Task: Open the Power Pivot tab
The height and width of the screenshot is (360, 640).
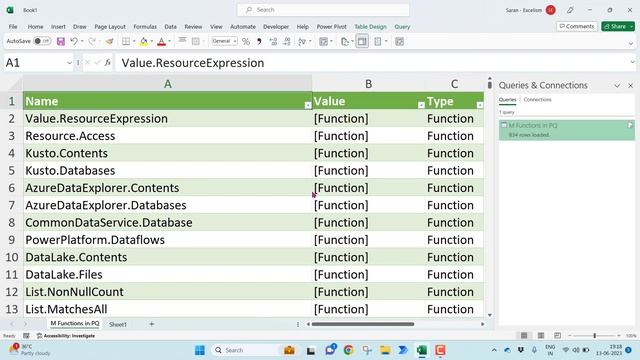Action: (331, 27)
